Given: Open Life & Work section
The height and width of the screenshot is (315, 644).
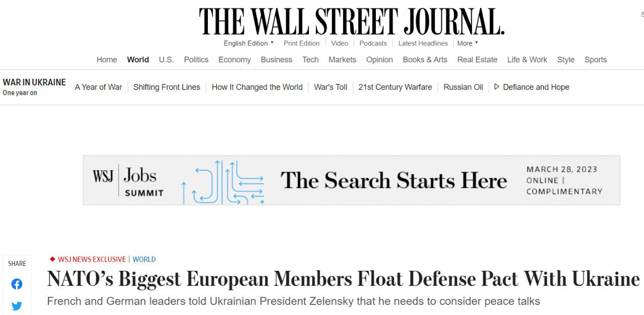Looking at the screenshot, I should coord(527,59).
